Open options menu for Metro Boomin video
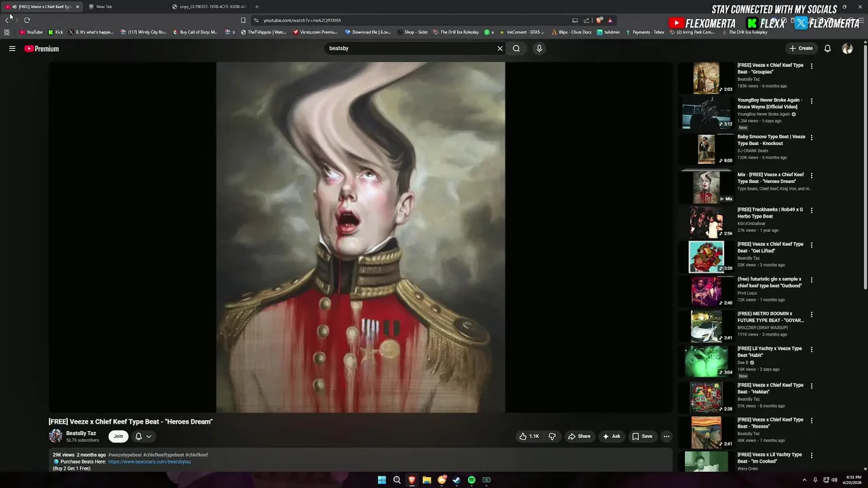Image resolution: width=868 pixels, height=488 pixels. click(x=812, y=315)
